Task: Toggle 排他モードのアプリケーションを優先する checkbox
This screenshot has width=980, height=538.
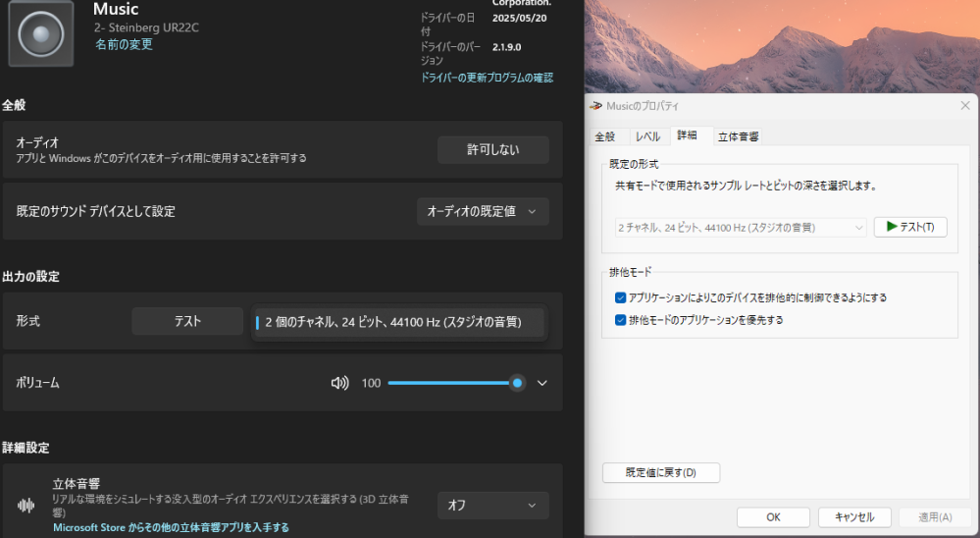Action: coord(620,320)
